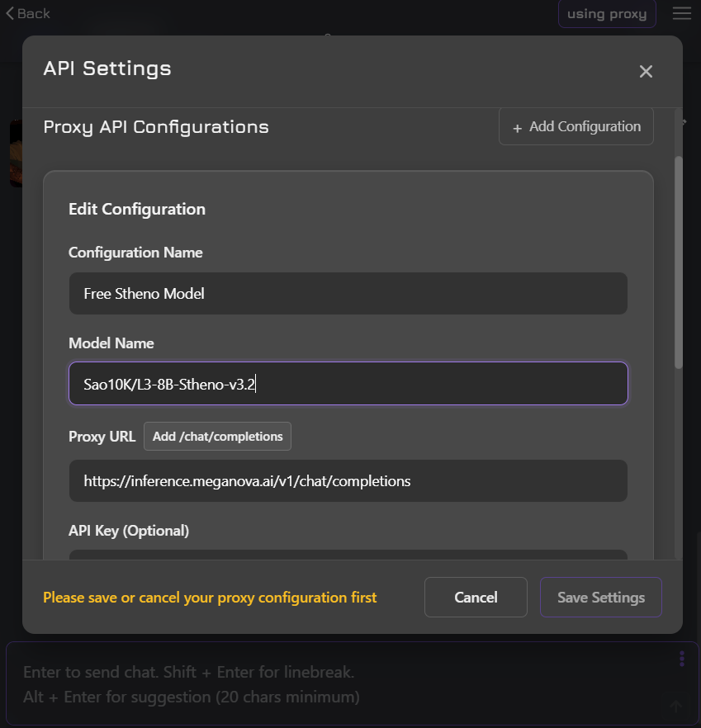Image resolution: width=701 pixels, height=728 pixels.
Task: Open the hamburger menu at top right
Action: click(682, 13)
